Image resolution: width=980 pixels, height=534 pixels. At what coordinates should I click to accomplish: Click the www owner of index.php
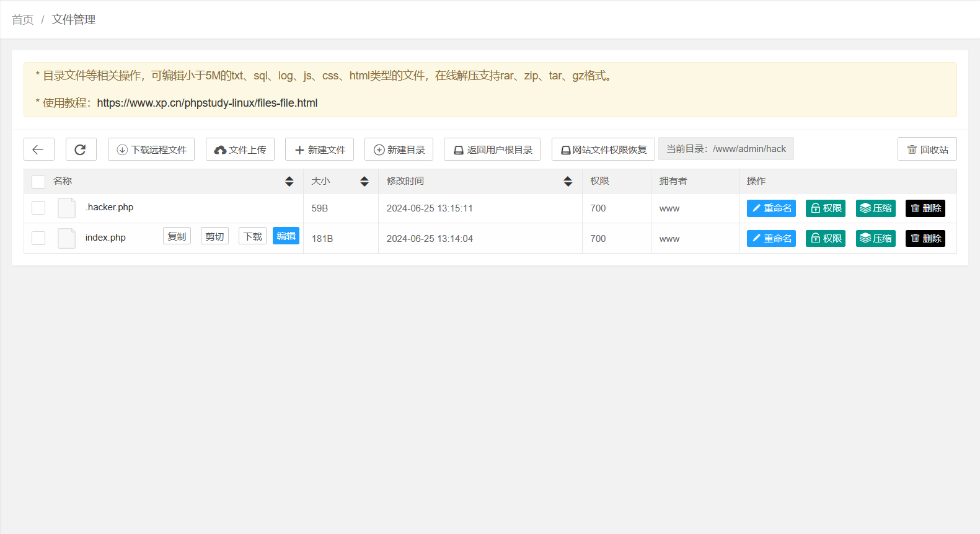(669, 239)
